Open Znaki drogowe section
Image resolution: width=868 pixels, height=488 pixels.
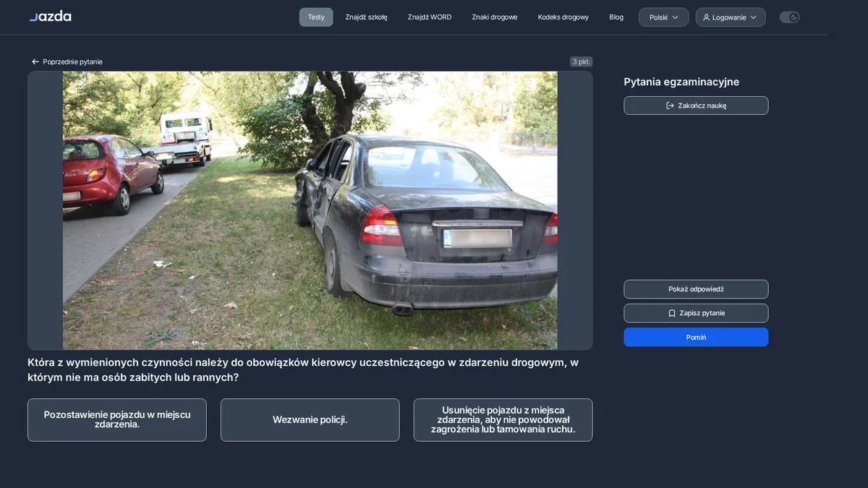(x=495, y=17)
